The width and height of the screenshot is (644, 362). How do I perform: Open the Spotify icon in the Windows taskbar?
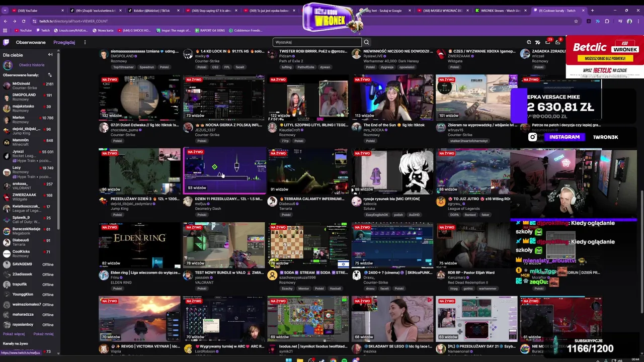tap(344, 360)
